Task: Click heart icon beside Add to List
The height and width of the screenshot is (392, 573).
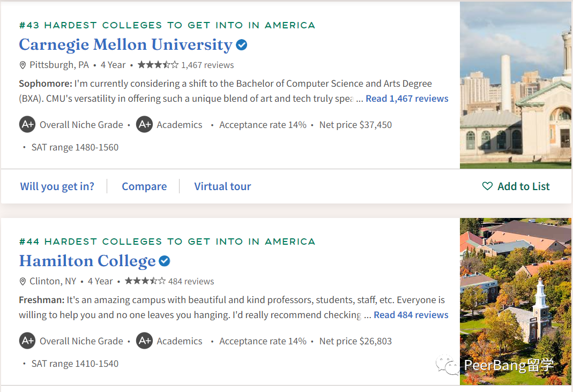Action: (487, 186)
